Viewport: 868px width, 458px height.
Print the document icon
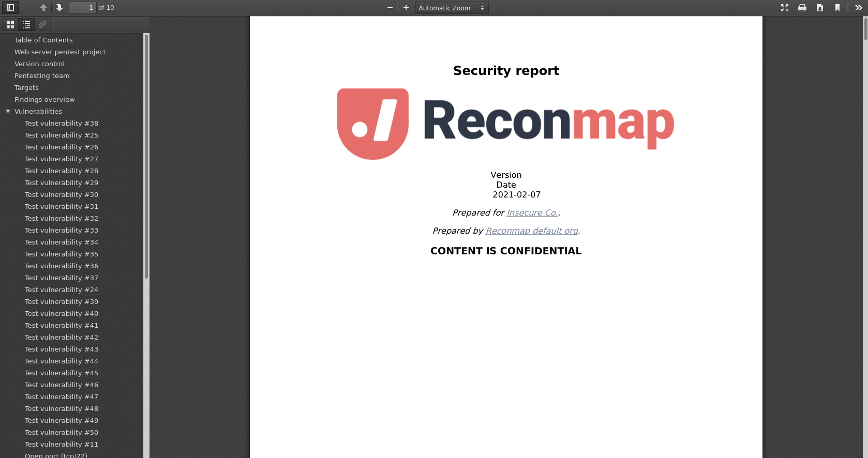point(802,8)
